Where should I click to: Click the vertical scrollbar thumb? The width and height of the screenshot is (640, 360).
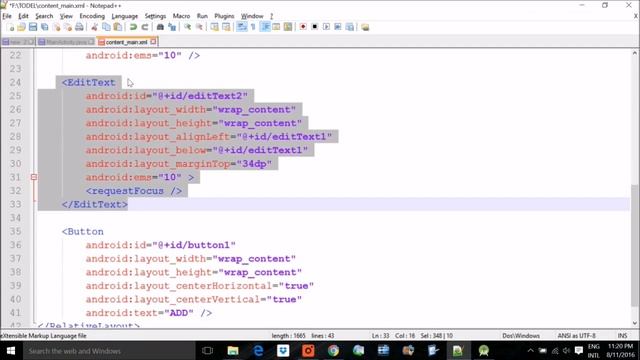[x=634, y=245]
